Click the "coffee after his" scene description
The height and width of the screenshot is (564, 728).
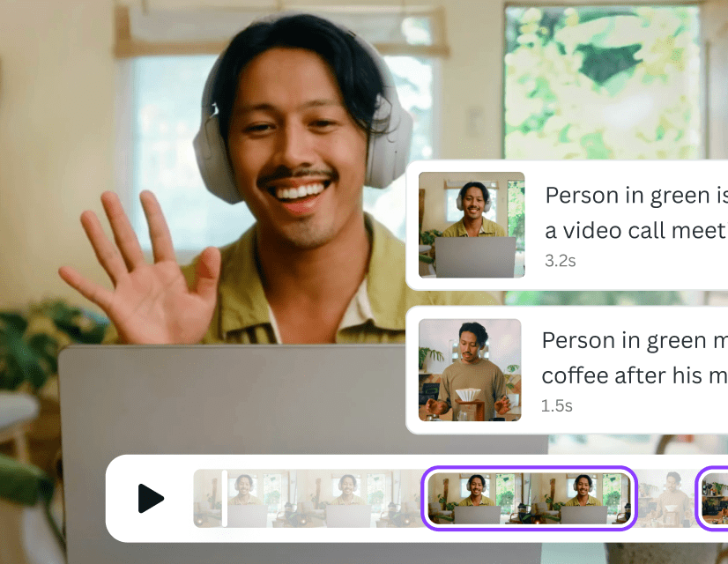(633, 375)
